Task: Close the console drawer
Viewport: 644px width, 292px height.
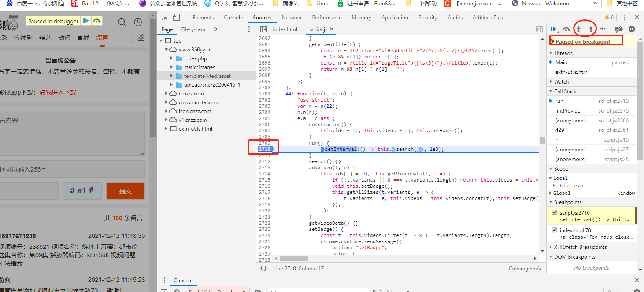Action: coord(637,281)
